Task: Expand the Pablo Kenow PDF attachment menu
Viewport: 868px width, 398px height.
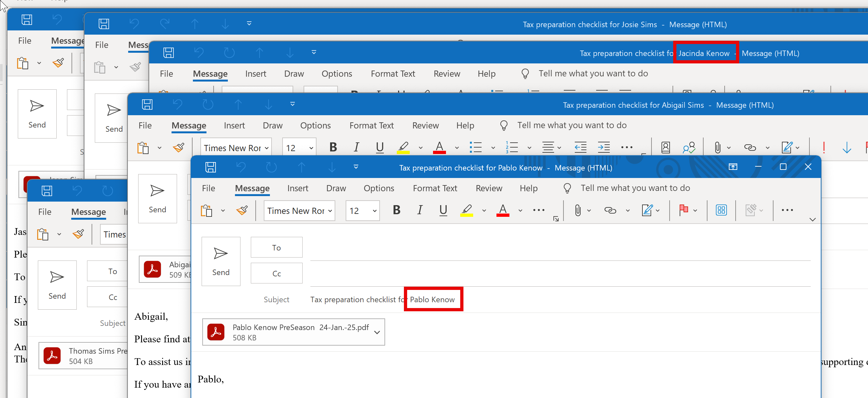Action: [377, 332]
